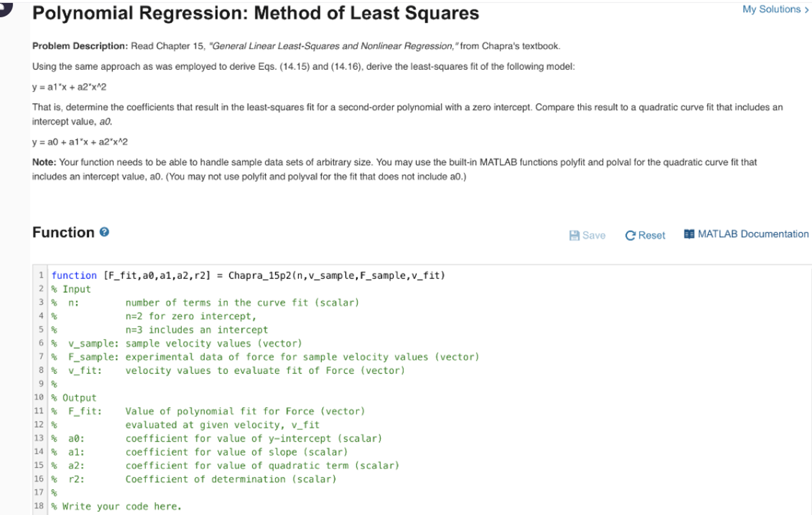Viewport: 812px width, 515px height.
Task: Click the floppy disk symbol beside Save
Action: [x=574, y=235]
